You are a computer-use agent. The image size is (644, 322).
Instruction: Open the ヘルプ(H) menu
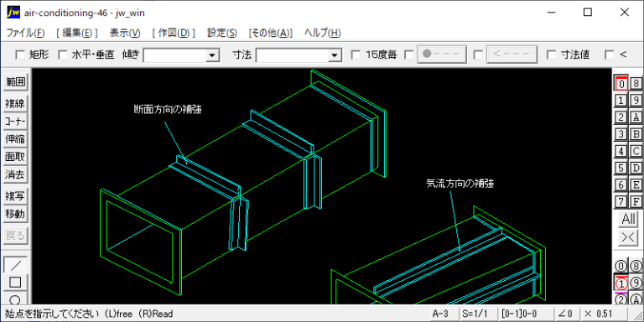pos(322,34)
